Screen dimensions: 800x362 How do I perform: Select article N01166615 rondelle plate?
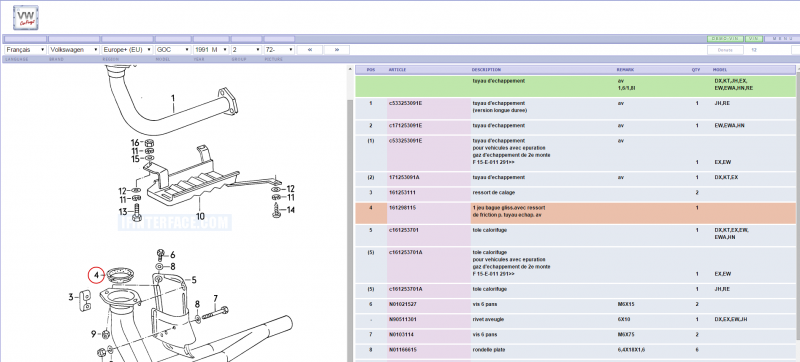pyautogui.click(x=403, y=350)
